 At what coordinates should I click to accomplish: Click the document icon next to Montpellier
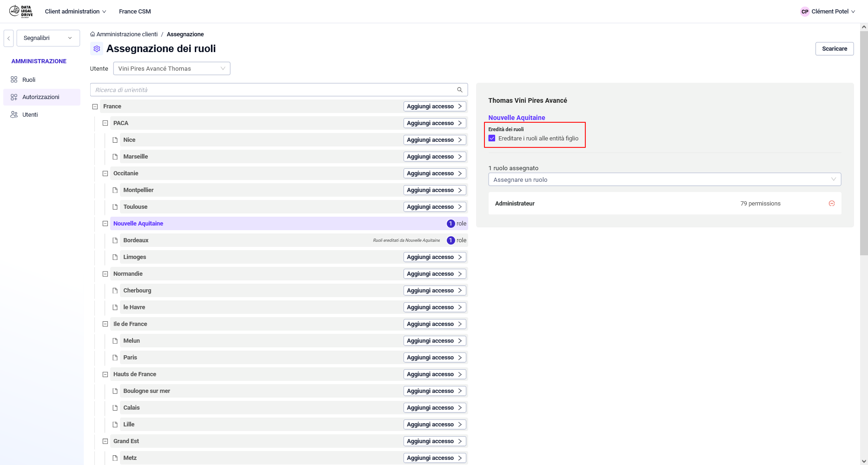(115, 190)
